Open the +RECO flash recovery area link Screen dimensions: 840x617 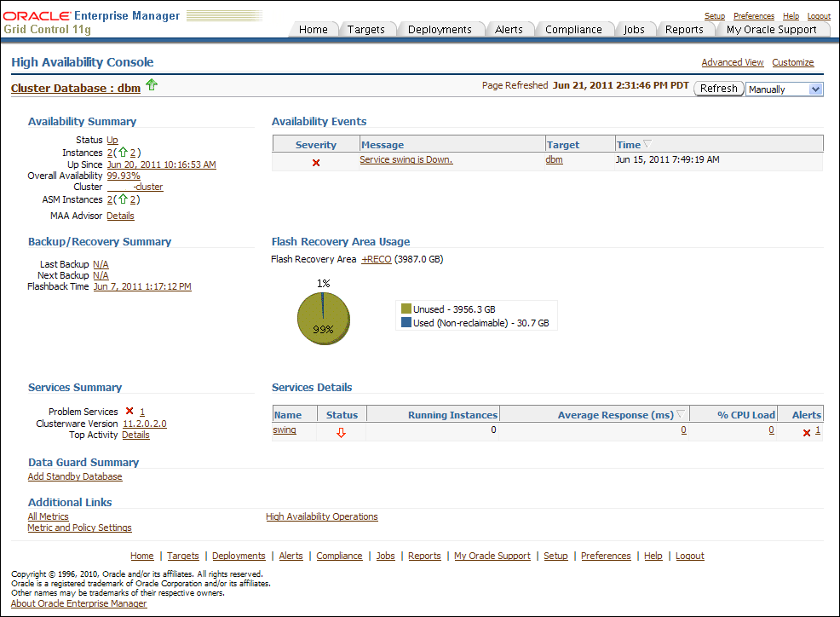[376, 259]
